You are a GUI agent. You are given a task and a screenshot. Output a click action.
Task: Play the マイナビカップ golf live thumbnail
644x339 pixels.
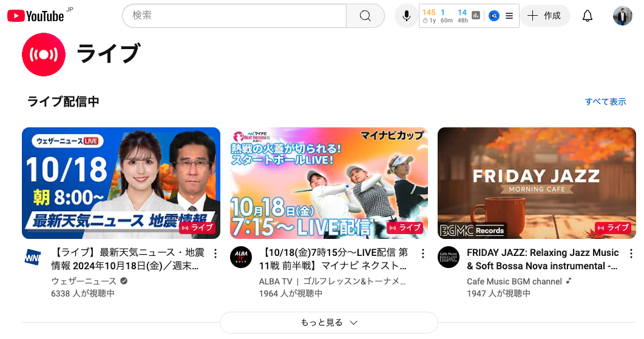pyautogui.click(x=329, y=183)
